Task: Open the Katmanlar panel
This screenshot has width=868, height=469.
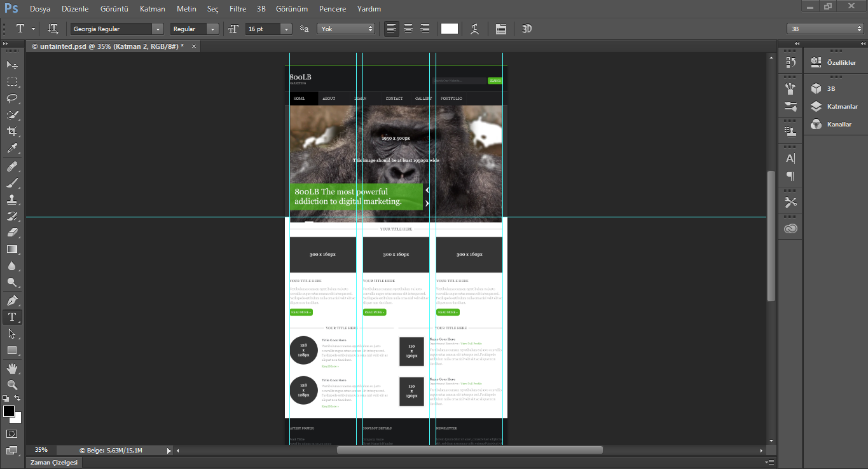Action: pyautogui.click(x=834, y=107)
